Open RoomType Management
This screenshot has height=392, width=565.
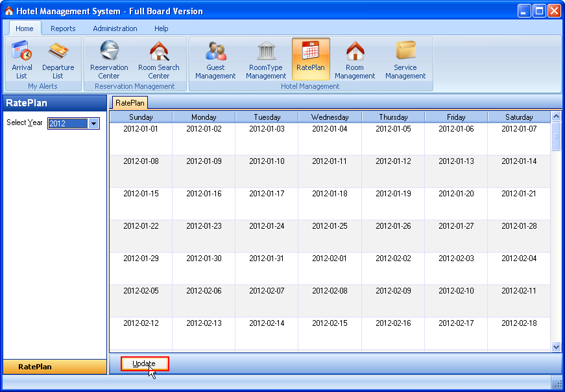tap(266, 59)
